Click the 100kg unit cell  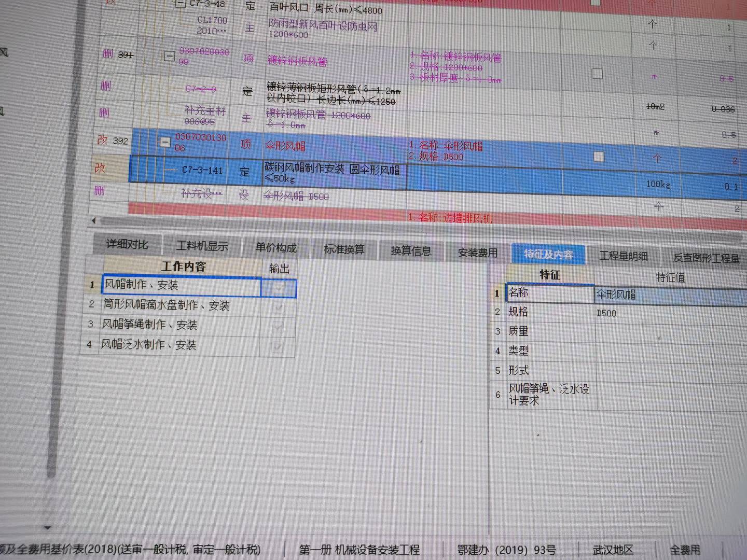pos(658,184)
